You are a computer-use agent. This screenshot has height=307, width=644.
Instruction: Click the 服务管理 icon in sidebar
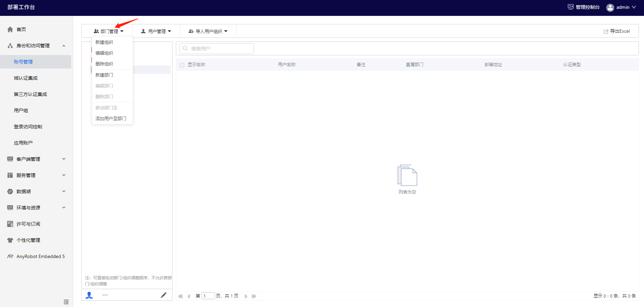point(10,175)
